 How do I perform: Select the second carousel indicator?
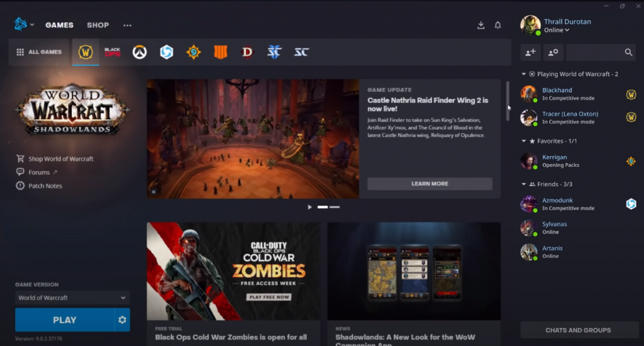tap(335, 207)
